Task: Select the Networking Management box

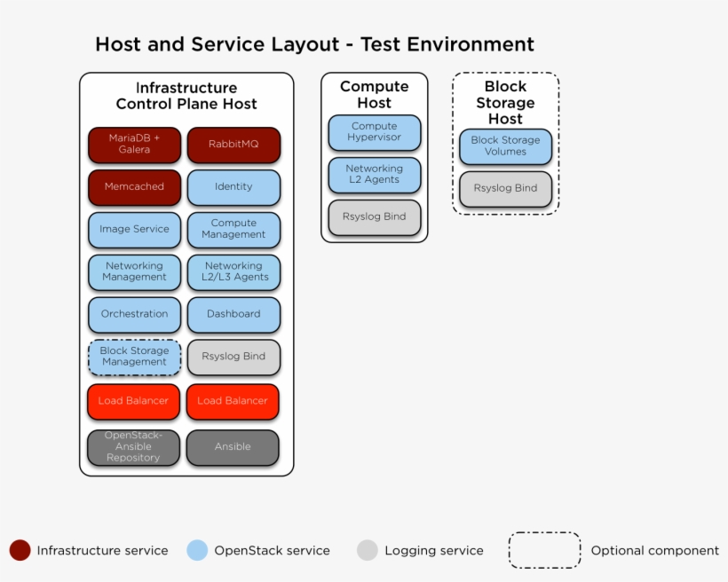Action: 134,272
